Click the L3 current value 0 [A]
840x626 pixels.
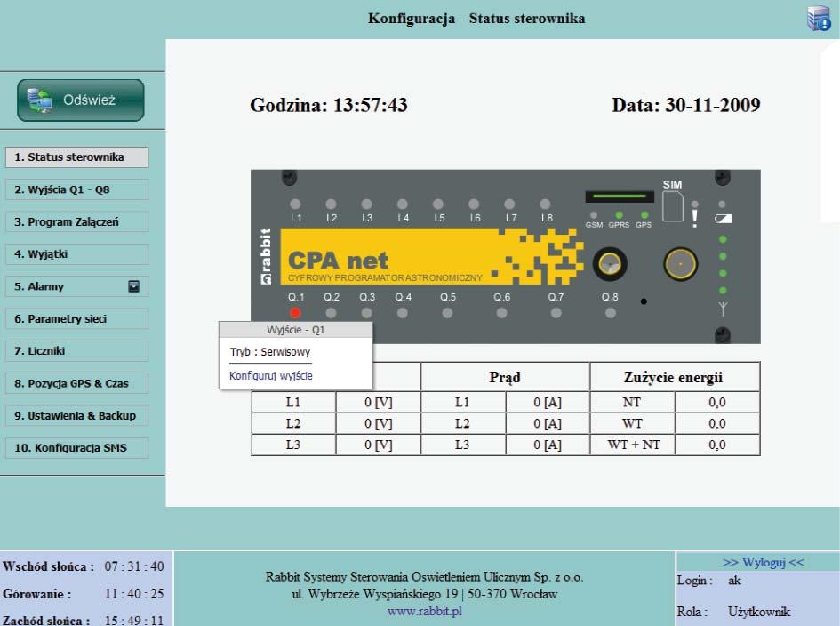(x=548, y=445)
